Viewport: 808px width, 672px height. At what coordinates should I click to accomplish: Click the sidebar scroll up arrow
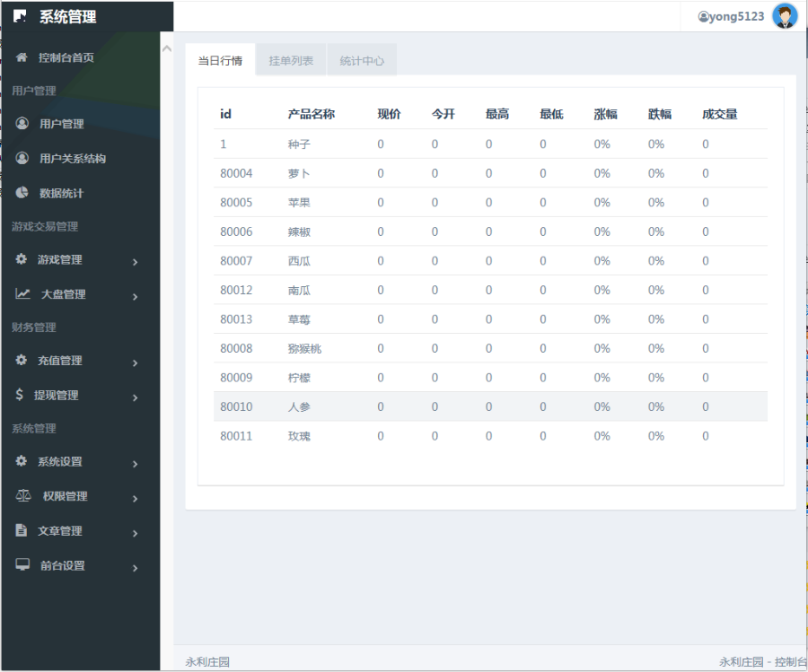tap(166, 48)
